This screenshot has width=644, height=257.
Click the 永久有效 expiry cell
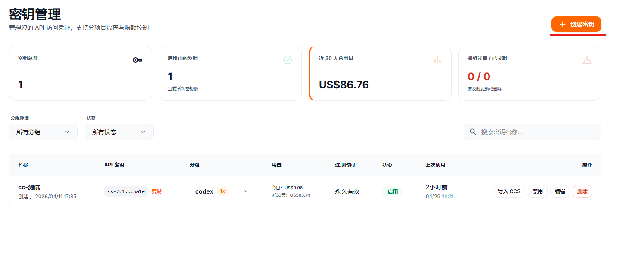pyautogui.click(x=347, y=191)
